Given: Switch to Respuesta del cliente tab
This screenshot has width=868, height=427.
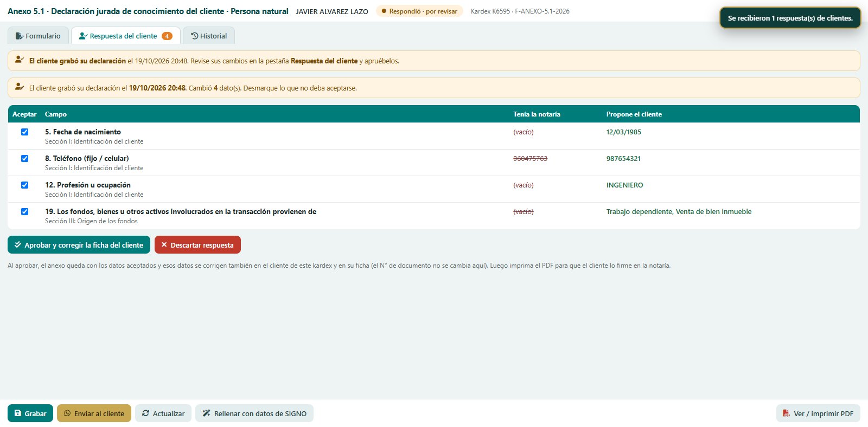Looking at the screenshot, I should coord(125,36).
